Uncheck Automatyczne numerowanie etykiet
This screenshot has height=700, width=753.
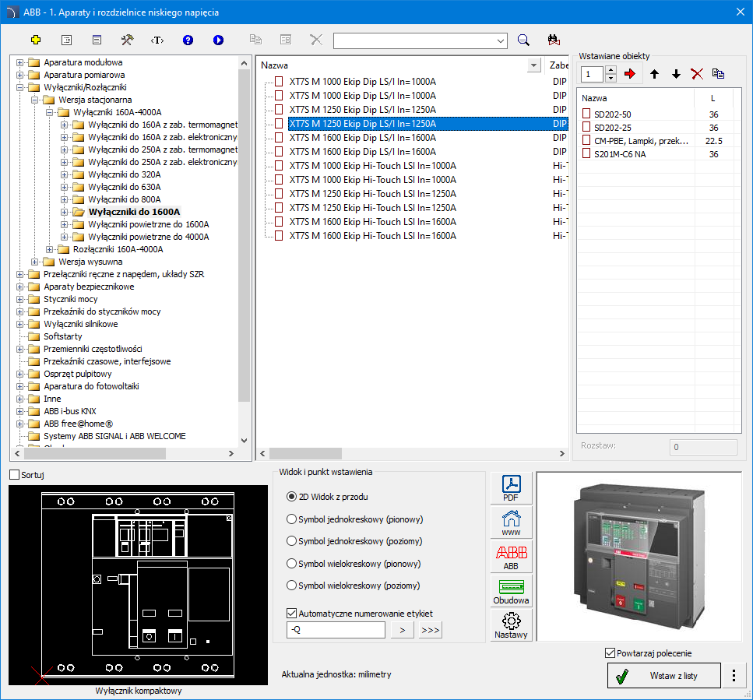(293, 613)
